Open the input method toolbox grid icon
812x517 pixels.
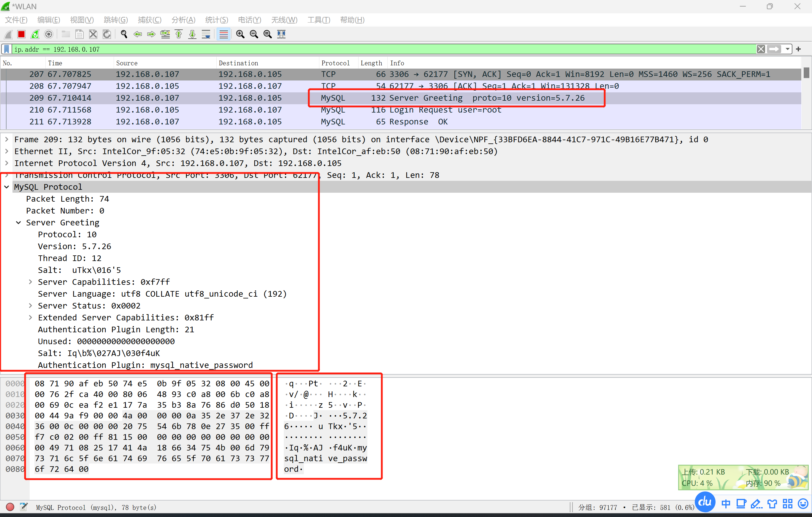pos(787,504)
